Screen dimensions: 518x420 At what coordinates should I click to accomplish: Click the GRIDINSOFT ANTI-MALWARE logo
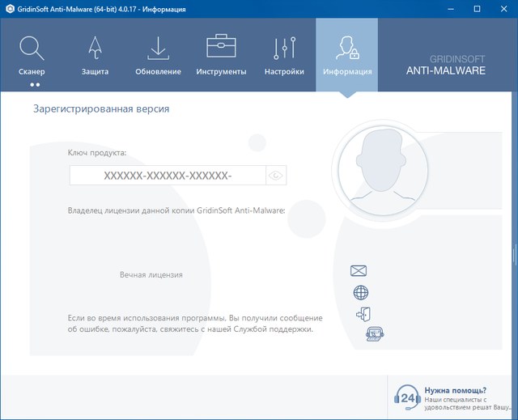point(445,65)
